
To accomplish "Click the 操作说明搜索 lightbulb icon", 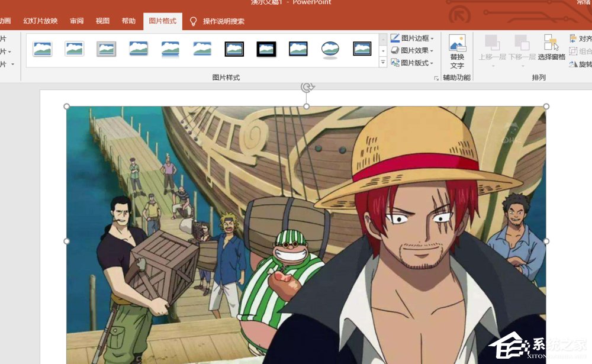I will (x=193, y=21).
